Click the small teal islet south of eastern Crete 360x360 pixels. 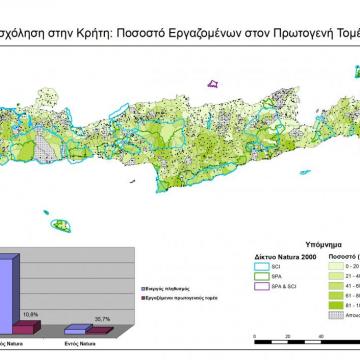point(305,172)
